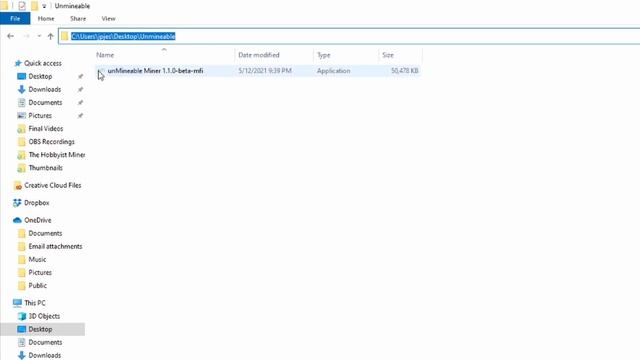Open the File ribbon tab
The image size is (640, 360).
[15, 18]
